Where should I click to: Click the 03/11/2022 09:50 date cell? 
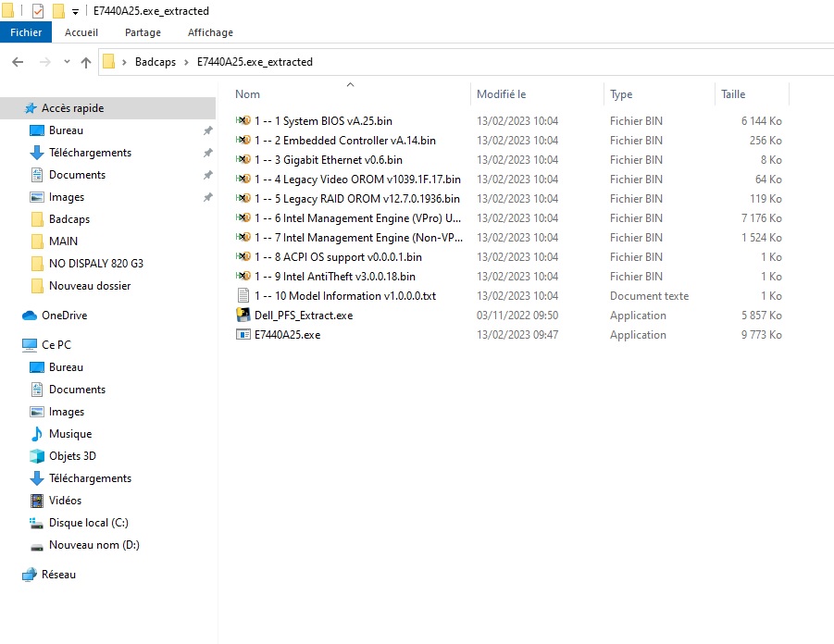pyautogui.click(x=517, y=316)
